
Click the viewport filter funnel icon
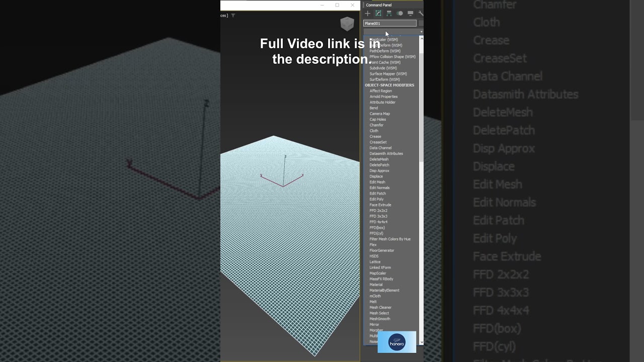(x=233, y=16)
